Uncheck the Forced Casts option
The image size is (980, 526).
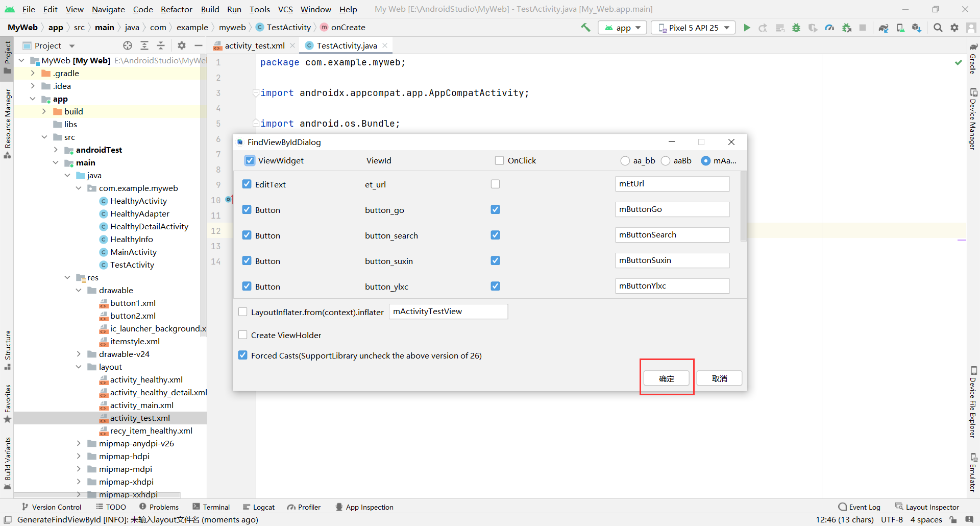pyautogui.click(x=243, y=355)
